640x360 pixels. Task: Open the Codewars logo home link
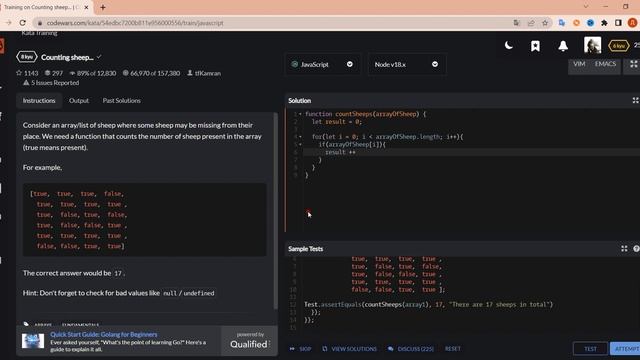point(2,46)
